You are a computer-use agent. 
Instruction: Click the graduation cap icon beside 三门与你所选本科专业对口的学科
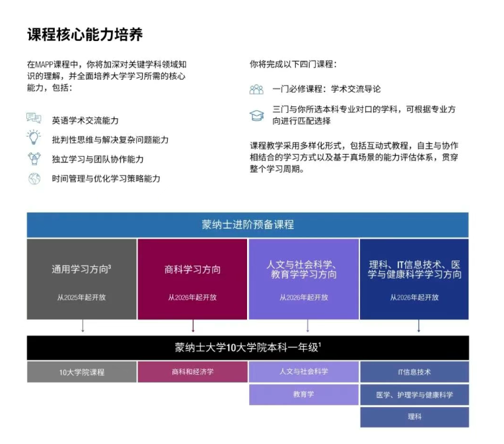tap(256, 115)
